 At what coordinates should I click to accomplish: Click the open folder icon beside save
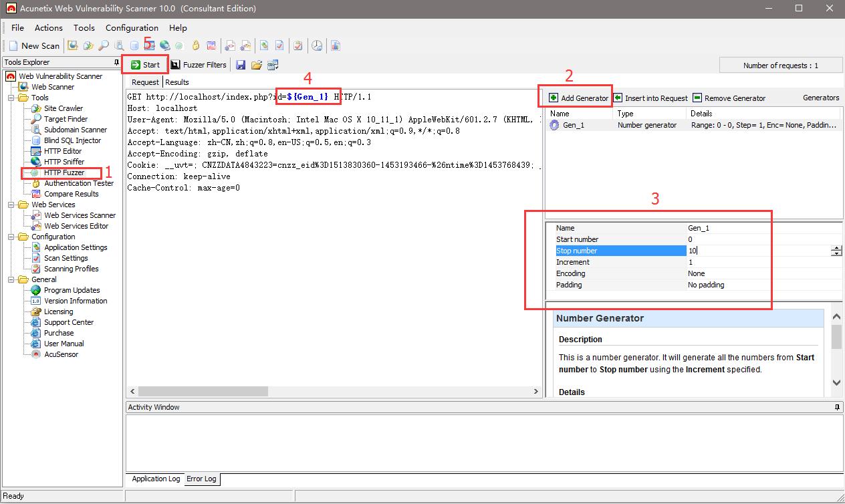(257, 65)
